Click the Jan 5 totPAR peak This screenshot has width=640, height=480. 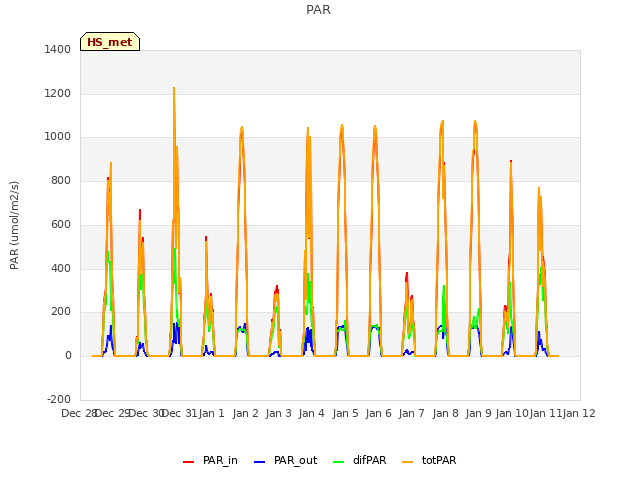pos(342,126)
